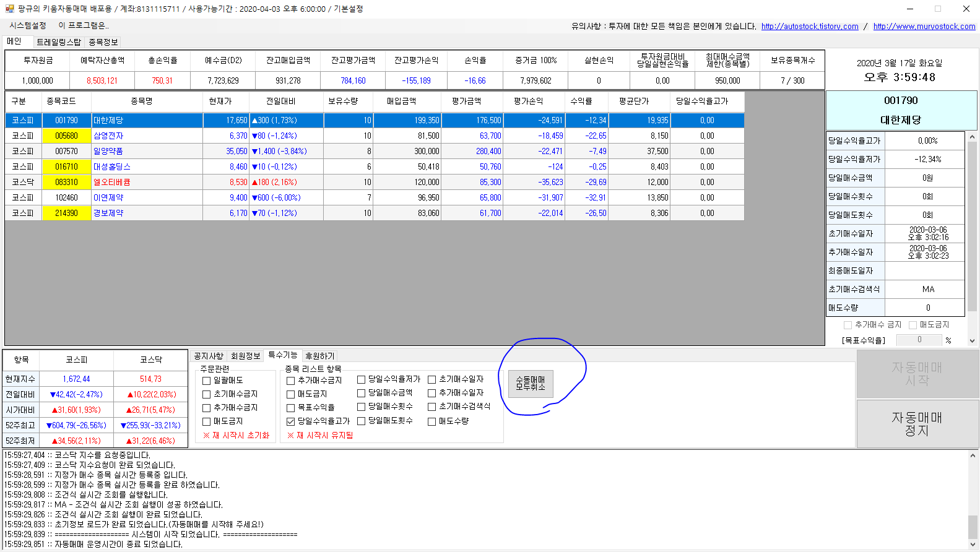This screenshot has height=552, width=980.
Task: Toggle the 목표수익율 column checkbox
Action: pos(290,408)
